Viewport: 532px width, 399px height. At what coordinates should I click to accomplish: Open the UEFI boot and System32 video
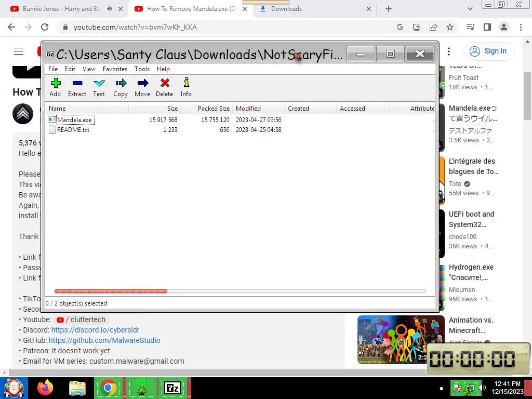pos(472,219)
